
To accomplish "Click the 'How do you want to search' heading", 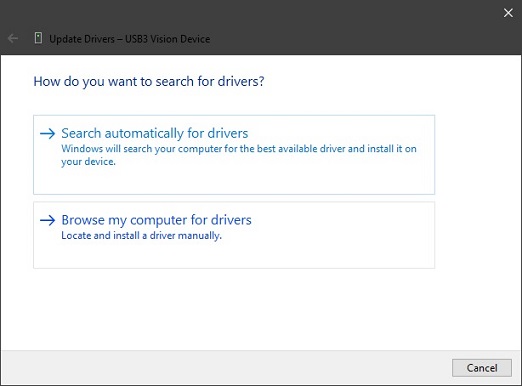I will click(149, 81).
